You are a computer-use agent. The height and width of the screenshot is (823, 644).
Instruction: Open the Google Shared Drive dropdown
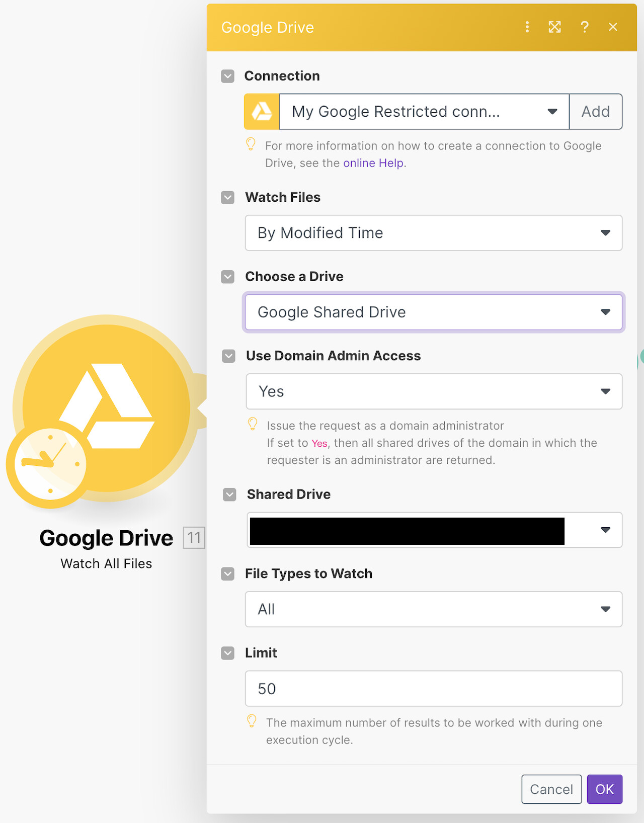434,312
